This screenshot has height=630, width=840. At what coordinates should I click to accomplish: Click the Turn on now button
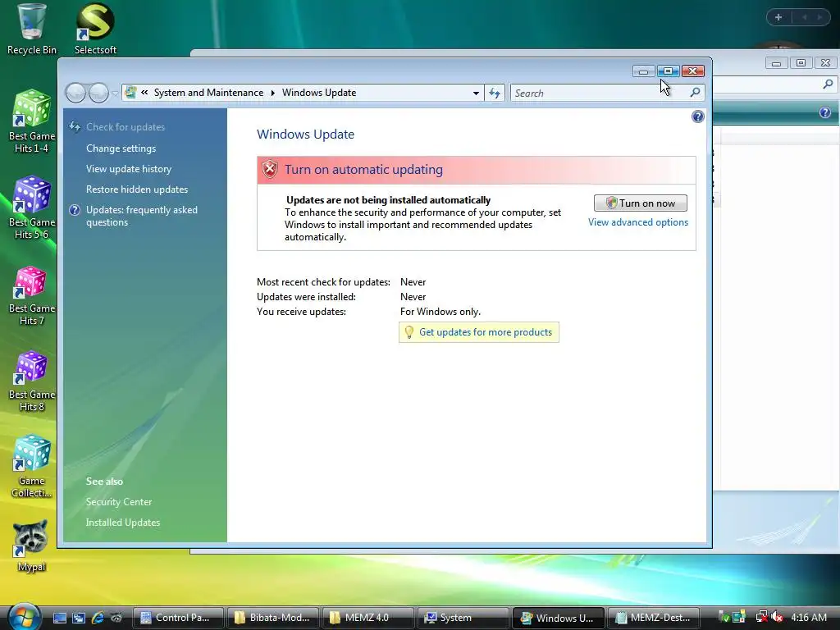click(640, 203)
